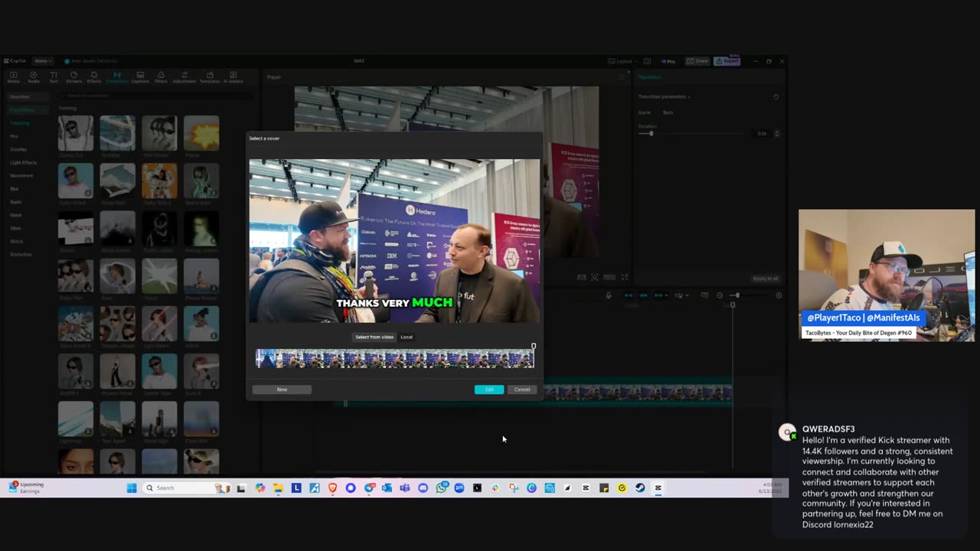Open the Templates panel icon
This screenshot has width=980, height=551.
click(x=210, y=77)
